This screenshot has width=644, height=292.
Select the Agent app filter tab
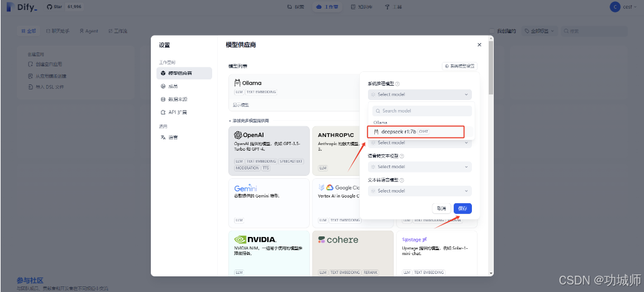coord(89,31)
